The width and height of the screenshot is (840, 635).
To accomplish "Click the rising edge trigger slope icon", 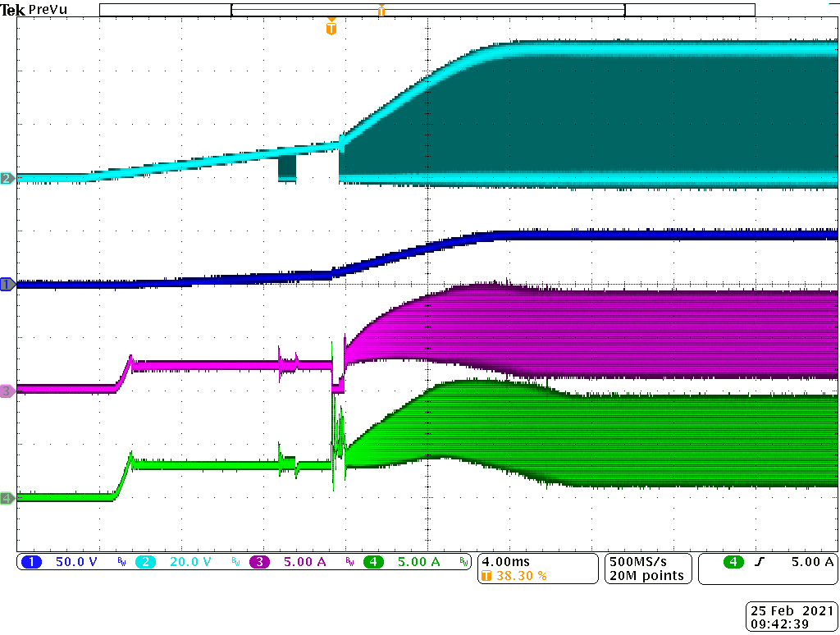I will coord(759,562).
